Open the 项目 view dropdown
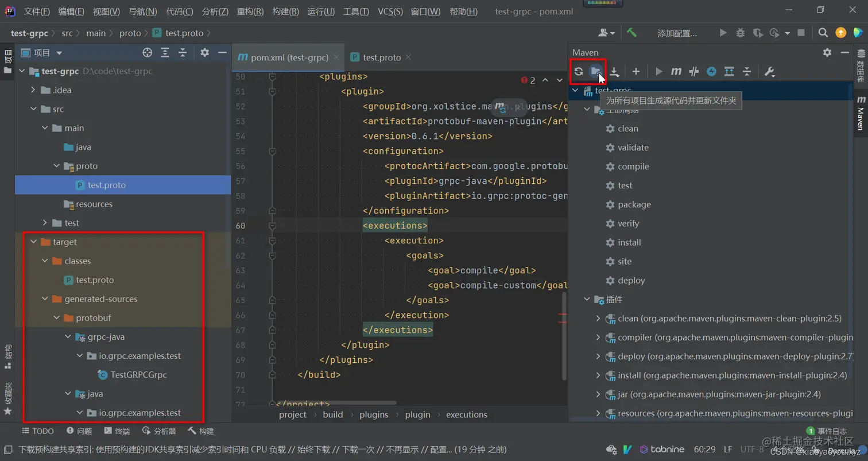Screen dimensions: 868x461 (42, 53)
